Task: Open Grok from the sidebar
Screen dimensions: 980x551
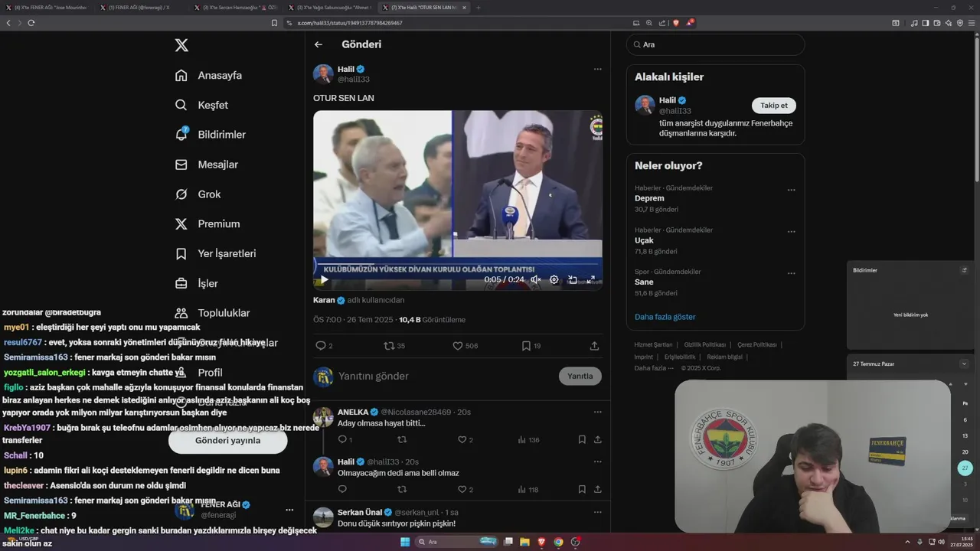Action: pos(198,194)
